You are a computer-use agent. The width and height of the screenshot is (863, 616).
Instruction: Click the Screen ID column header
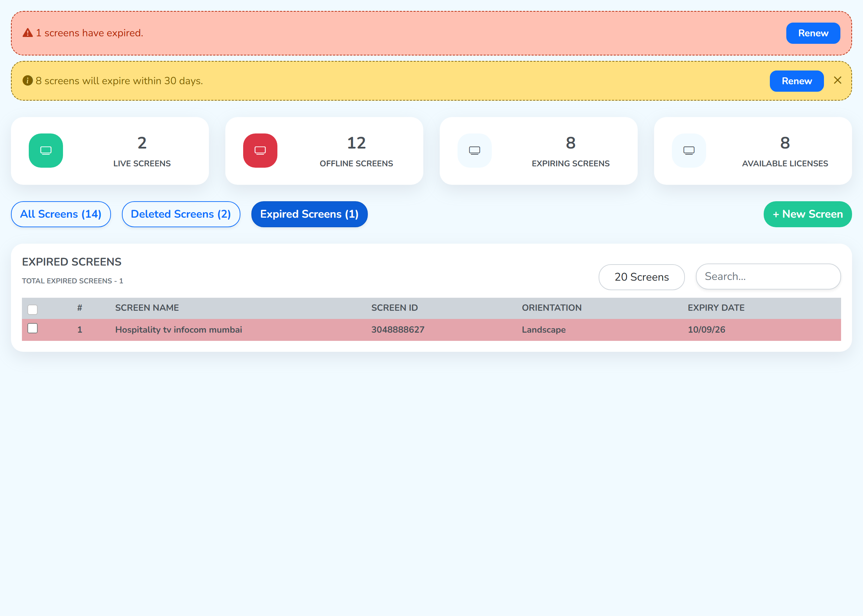click(x=394, y=308)
